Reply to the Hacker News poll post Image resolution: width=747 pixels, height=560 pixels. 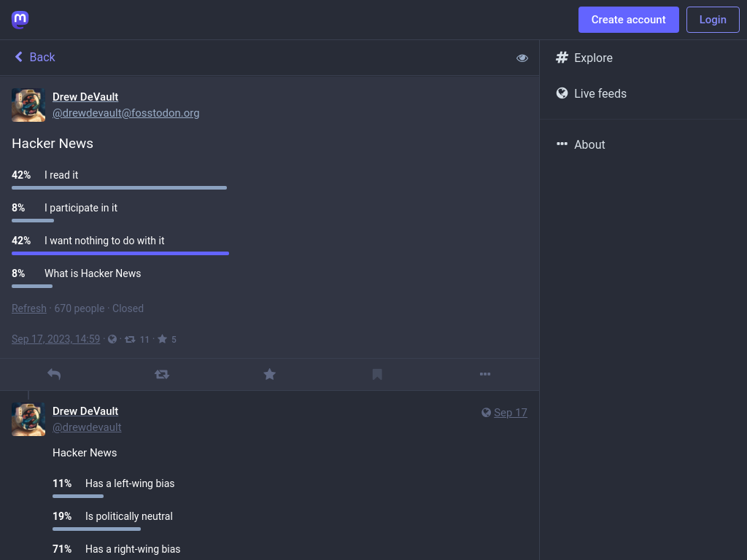[x=54, y=374]
